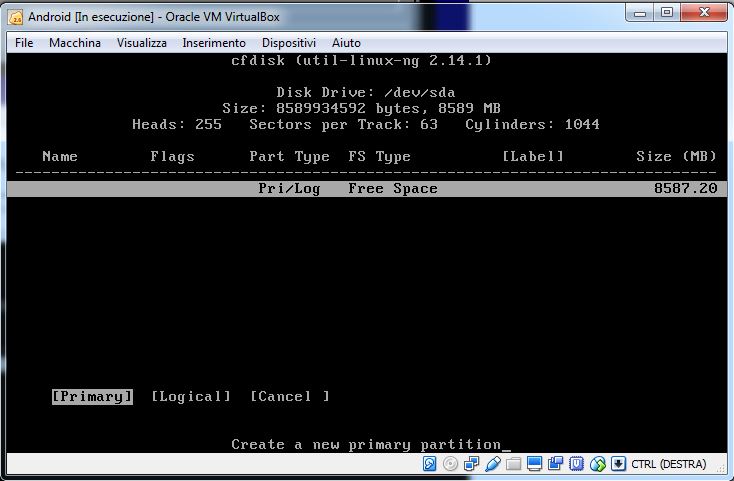Image resolution: width=734 pixels, height=481 pixels.
Task: Click the CTRL (DESTRA) host key label
Action: click(x=668, y=464)
